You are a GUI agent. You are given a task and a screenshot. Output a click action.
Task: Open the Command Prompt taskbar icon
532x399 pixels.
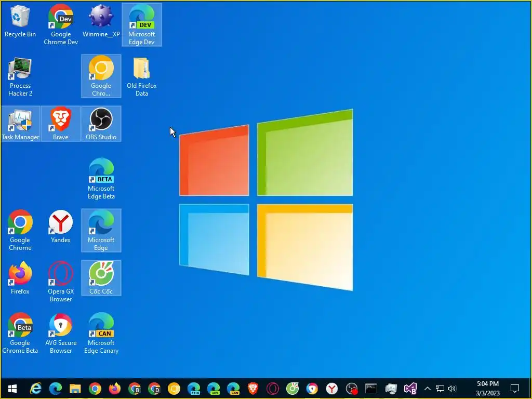371,389
